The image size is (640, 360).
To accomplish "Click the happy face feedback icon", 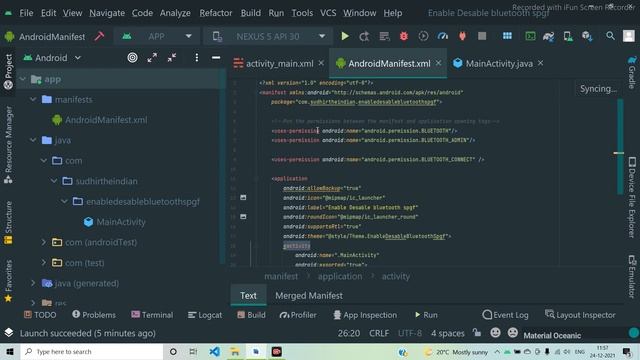I will click(496, 333).
